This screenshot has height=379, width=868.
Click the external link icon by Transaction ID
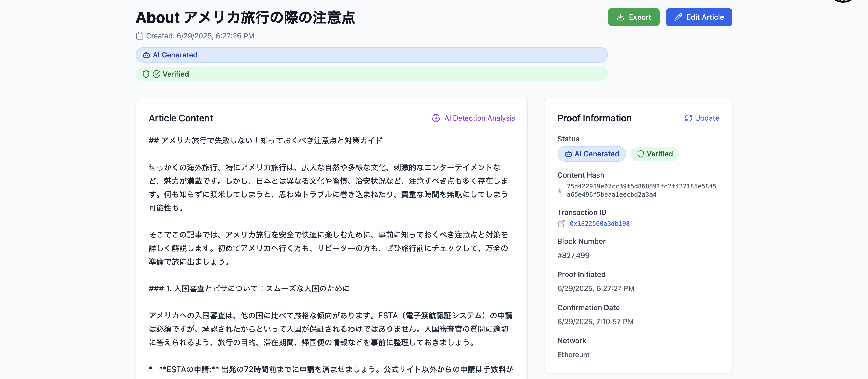561,224
